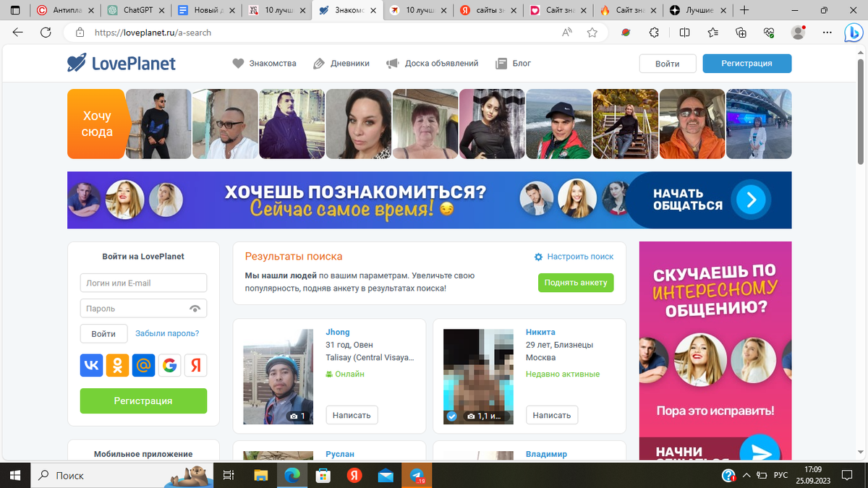Click the LovePlanet logo
868x488 pixels.
pos(122,64)
